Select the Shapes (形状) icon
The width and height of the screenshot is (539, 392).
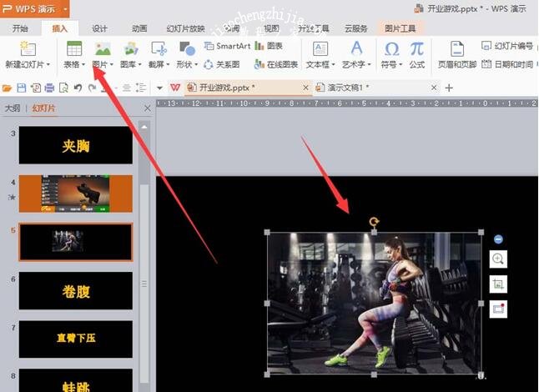click(187, 48)
